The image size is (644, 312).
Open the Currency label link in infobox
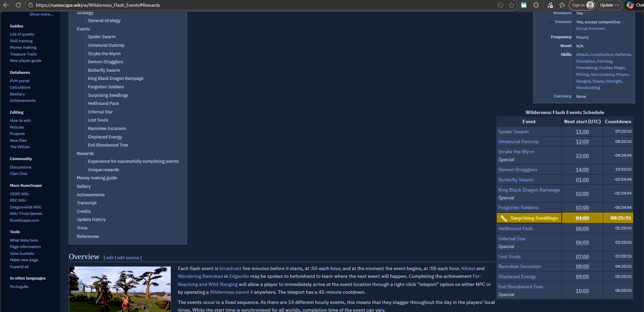562,96
